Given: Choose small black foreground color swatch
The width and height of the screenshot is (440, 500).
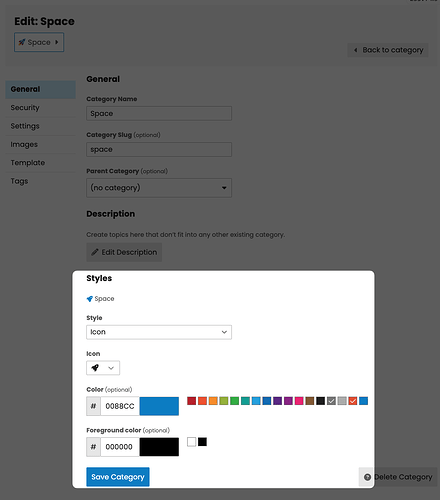Looking at the screenshot, I should pyautogui.click(x=202, y=442).
